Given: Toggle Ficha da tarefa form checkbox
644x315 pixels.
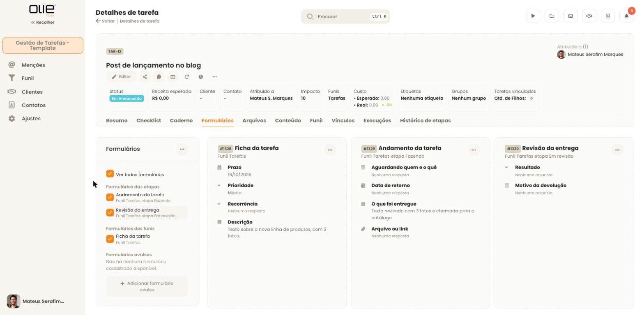Looking at the screenshot, I should tap(110, 239).
